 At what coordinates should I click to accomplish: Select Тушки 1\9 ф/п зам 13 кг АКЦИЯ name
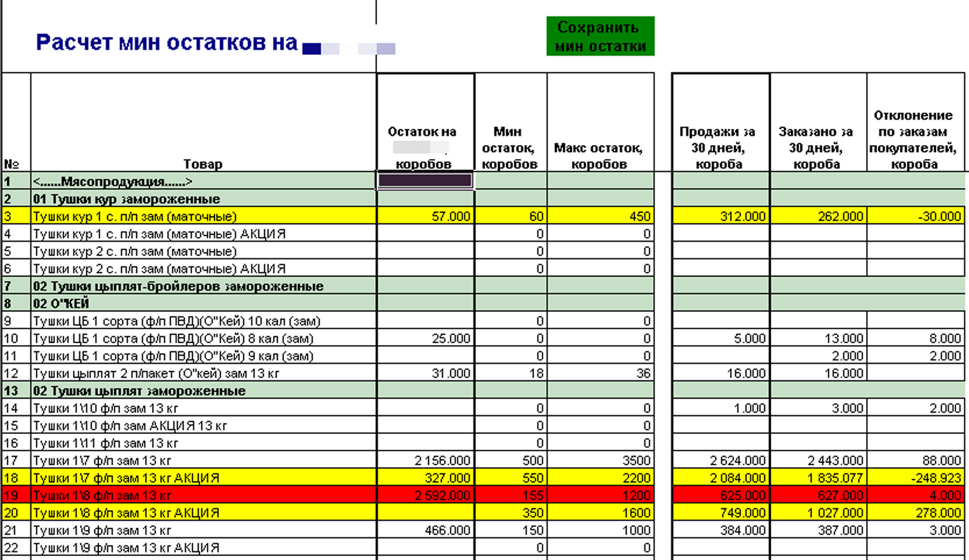[203, 547]
